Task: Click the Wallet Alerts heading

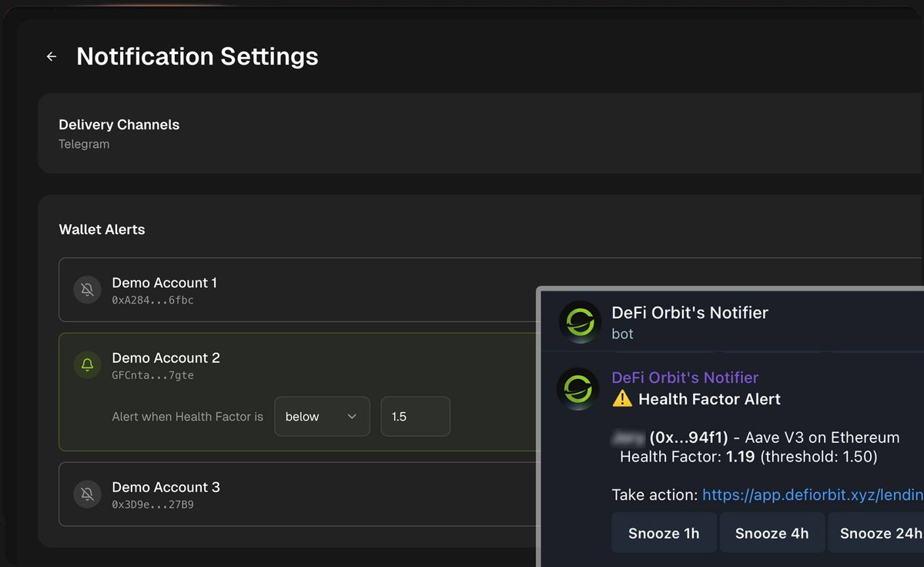Action: (102, 230)
